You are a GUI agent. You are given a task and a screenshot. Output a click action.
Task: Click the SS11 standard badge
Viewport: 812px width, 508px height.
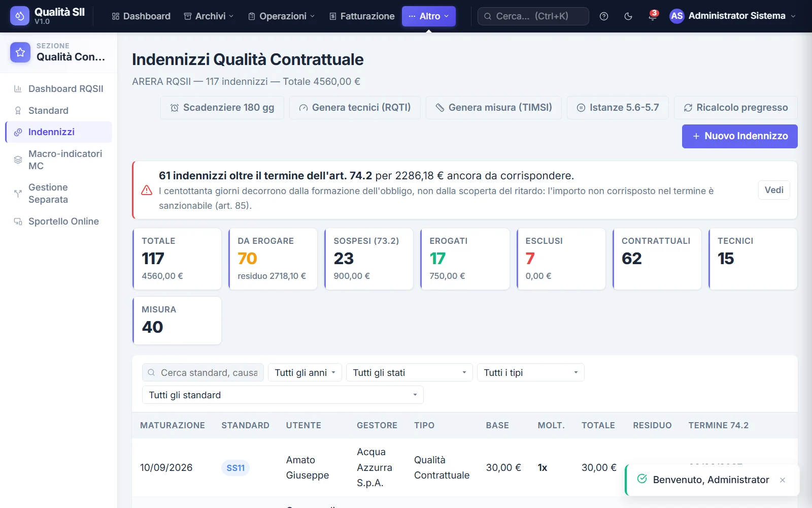point(235,468)
